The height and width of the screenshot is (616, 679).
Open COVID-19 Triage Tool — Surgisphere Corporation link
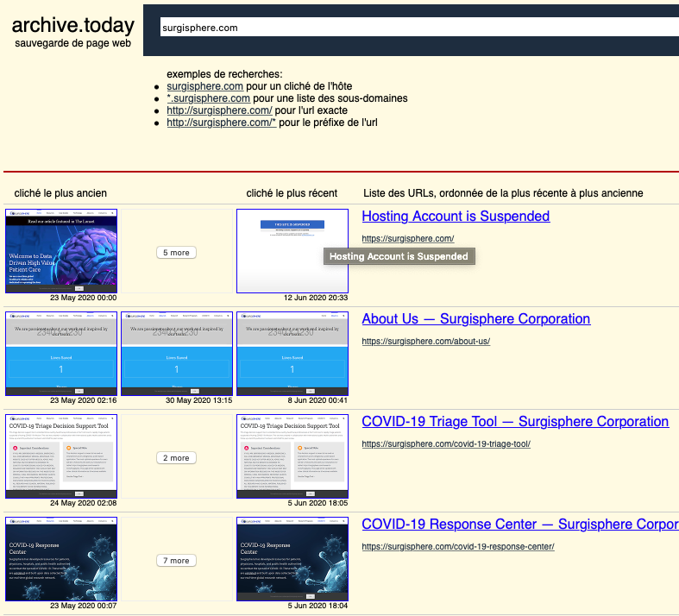click(515, 421)
